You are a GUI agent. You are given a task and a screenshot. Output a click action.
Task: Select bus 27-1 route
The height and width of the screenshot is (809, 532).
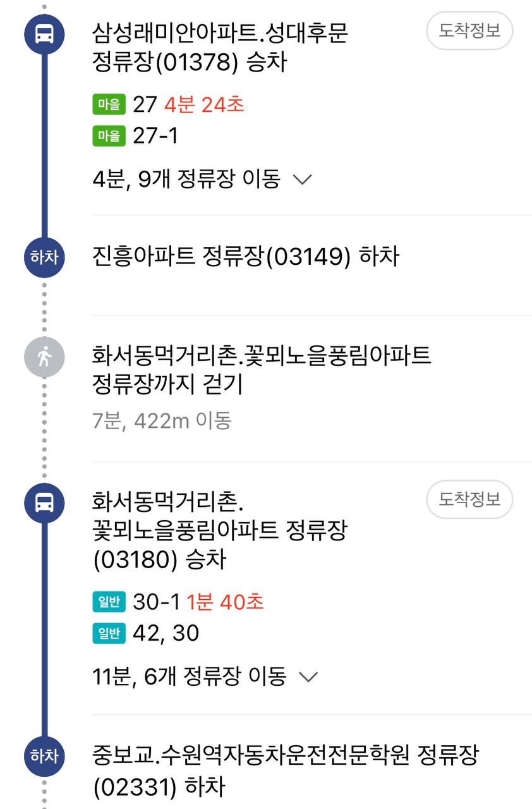[x=155, y=135]
